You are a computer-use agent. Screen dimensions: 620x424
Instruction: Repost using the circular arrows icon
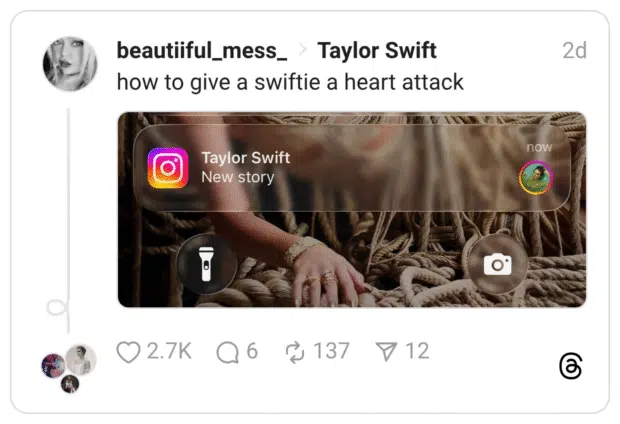click(x=295, y=352)
